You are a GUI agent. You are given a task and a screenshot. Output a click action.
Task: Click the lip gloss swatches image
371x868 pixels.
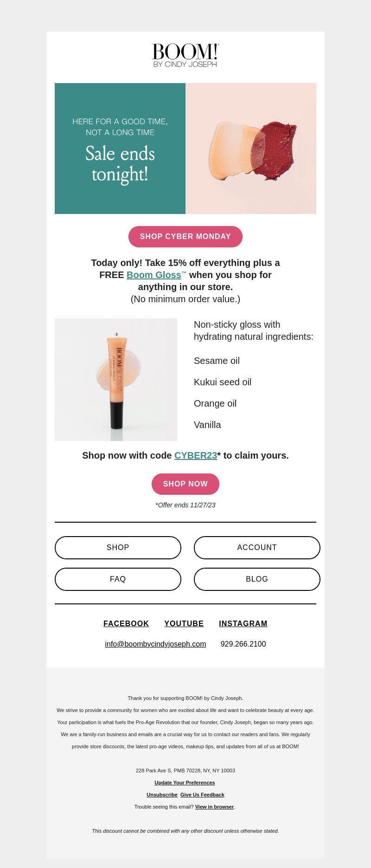click(251, 149)
